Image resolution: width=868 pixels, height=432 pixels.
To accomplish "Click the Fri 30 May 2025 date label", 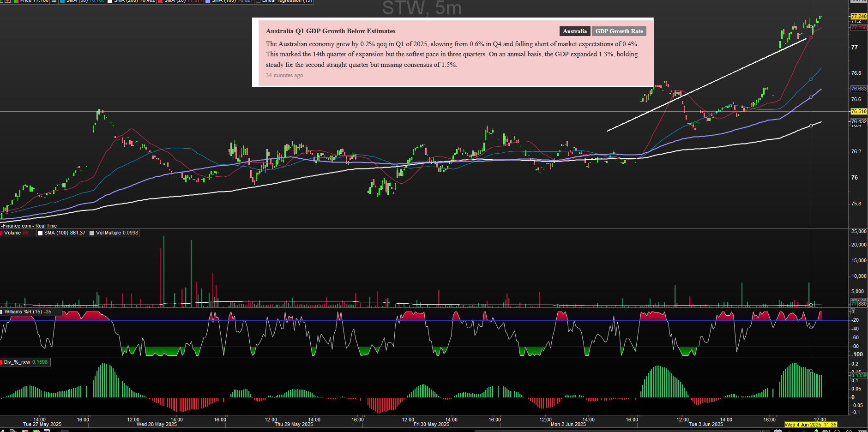I will 431,425.
